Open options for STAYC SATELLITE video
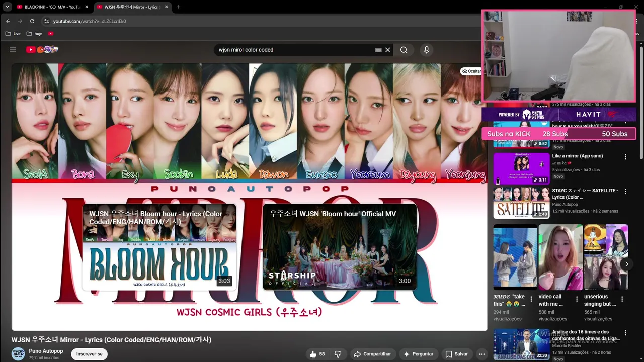644x362 pixels. click(x=625, y=192)
